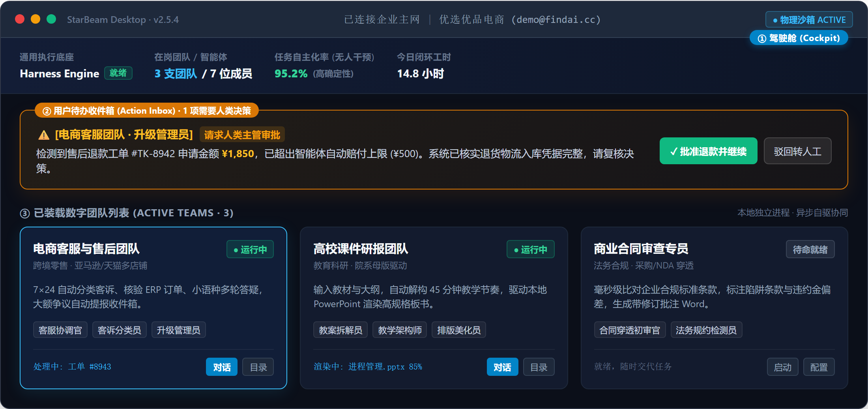Click the 电商客服与售后团队 card title
The height and width of the screenshot is (409, 868).
point(86,249)
